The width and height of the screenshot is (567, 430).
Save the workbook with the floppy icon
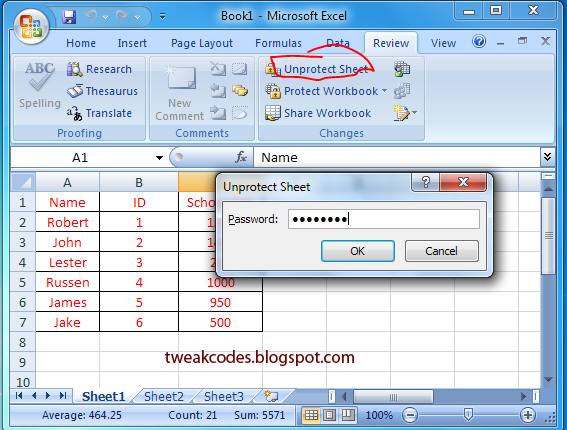(x=69, y=17)
